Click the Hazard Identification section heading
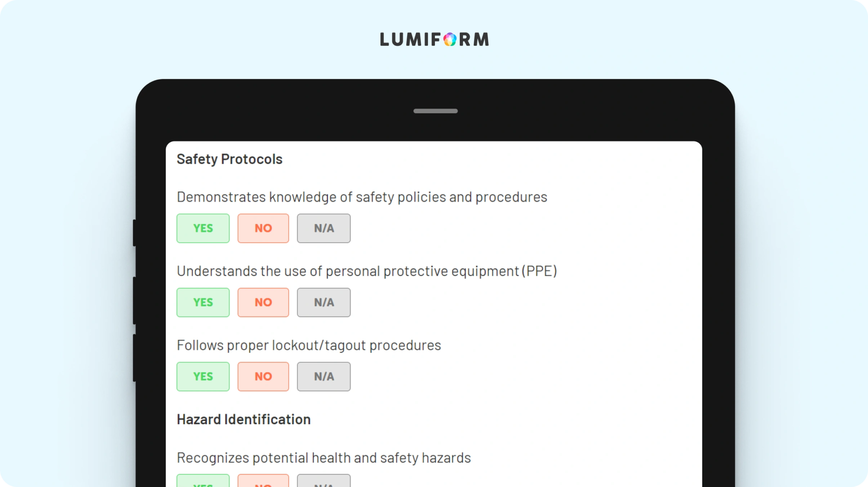 point(244,420)
